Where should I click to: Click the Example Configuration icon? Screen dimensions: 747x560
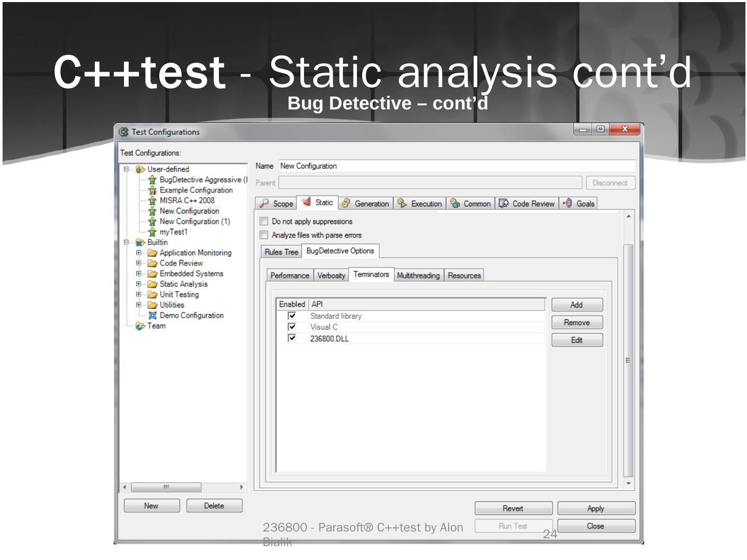[x=153, y=190]
